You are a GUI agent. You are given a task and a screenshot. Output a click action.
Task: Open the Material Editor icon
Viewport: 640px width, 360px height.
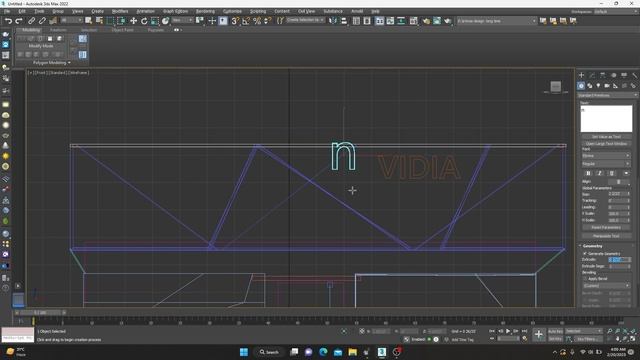(x=413, y=21)
